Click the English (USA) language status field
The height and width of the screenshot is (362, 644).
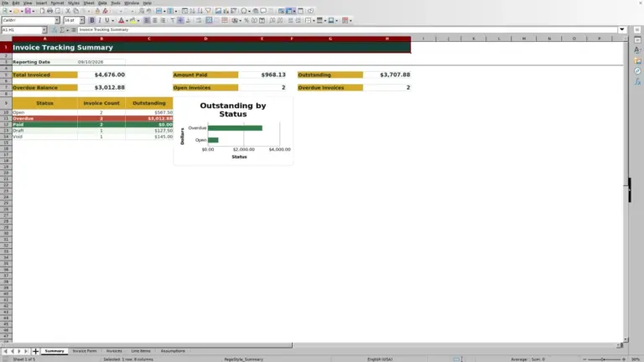(x=380, y=359)
